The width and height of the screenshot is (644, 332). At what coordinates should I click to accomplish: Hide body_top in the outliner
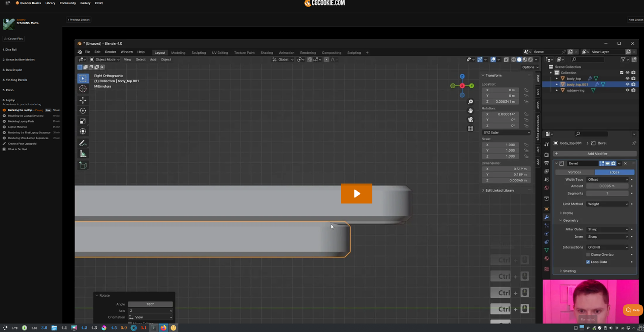(x=627, y=79)
